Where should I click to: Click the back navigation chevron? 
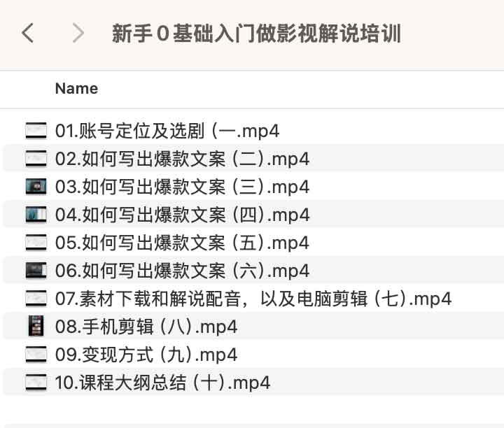pyautogui.click(x=28, y=33)
